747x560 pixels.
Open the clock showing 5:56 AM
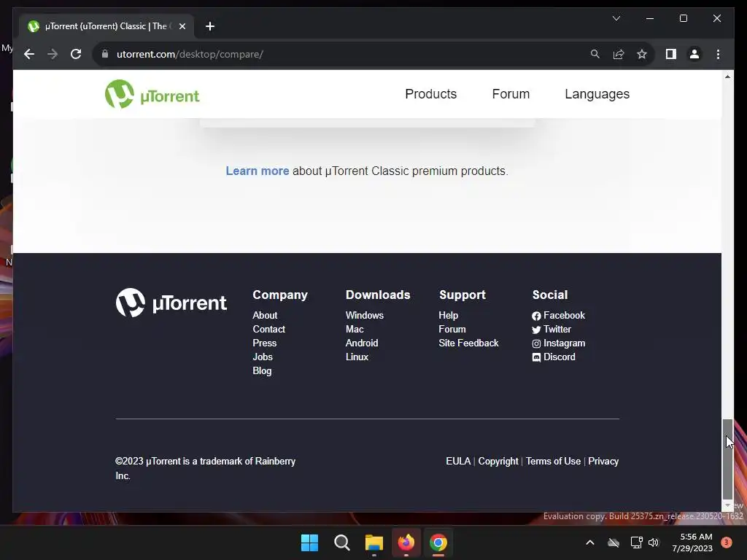692,542
